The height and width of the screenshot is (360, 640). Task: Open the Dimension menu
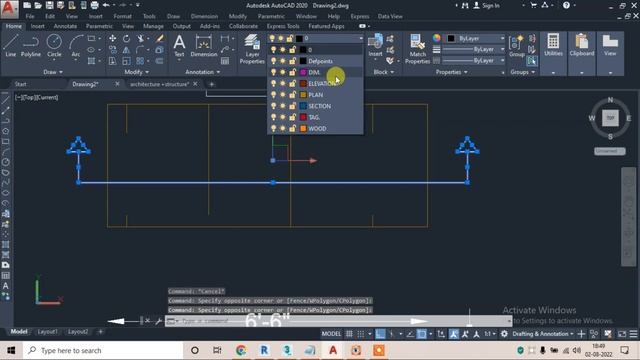coord(204,16)
